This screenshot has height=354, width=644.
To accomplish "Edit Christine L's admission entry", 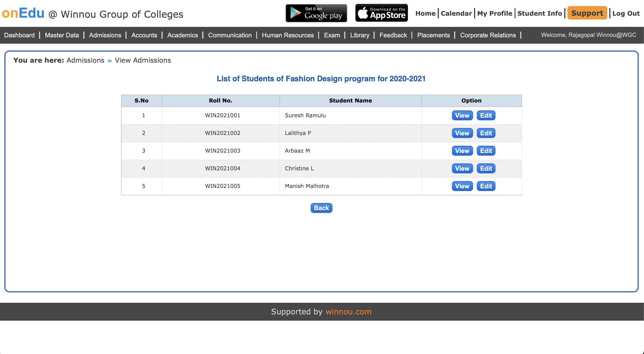I will pyautogui.click(x=486, y=169).
